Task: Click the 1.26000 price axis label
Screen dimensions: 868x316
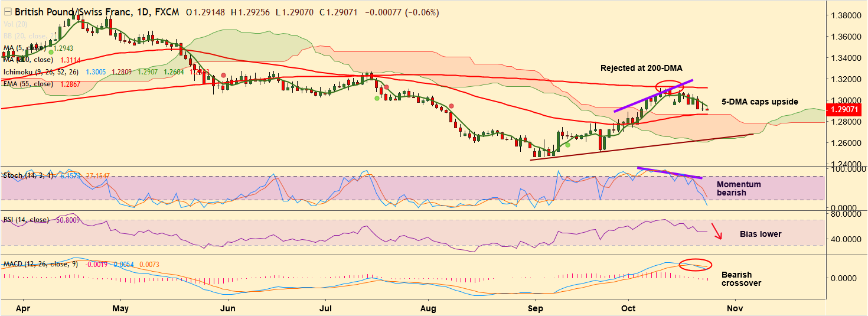Action: (844, 143)
